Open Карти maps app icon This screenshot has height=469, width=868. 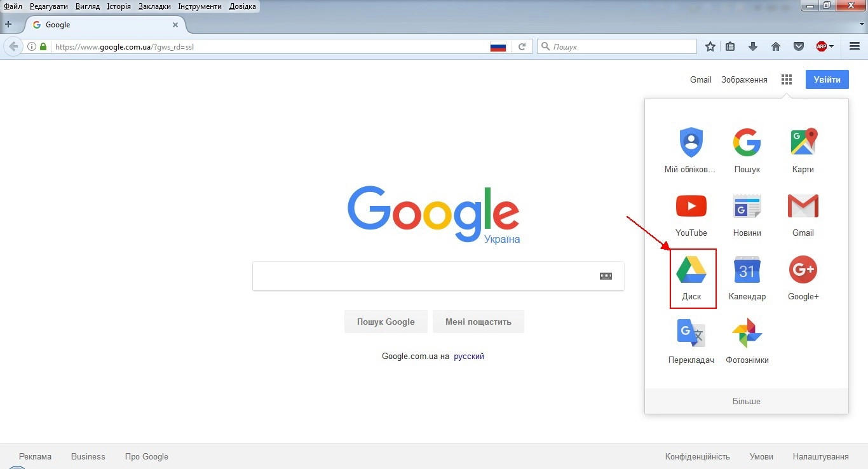pyautogui.click(x=803, y=150)
